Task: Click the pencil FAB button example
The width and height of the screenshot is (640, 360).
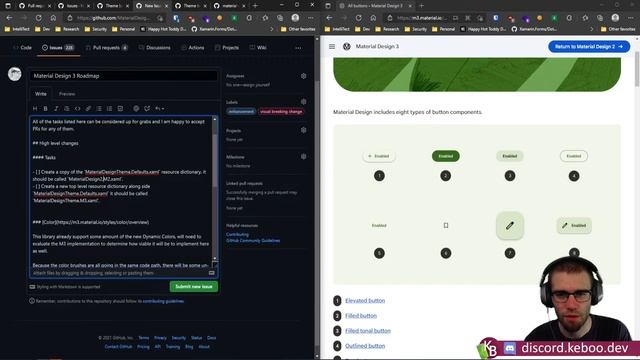Action: pos(510,225)
